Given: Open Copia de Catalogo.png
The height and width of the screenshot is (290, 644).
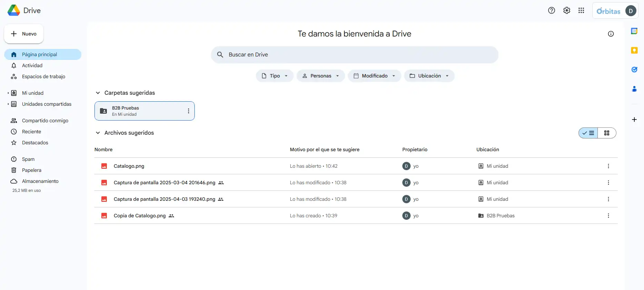Looking at the screenshot, I should tap(140, 216).
